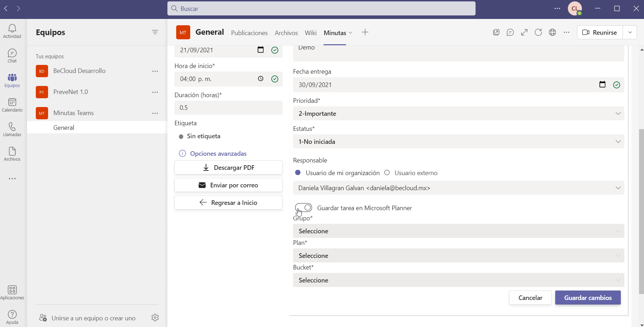
Task: Switch to the Wiki tab
Action: (x=311, y=33)
